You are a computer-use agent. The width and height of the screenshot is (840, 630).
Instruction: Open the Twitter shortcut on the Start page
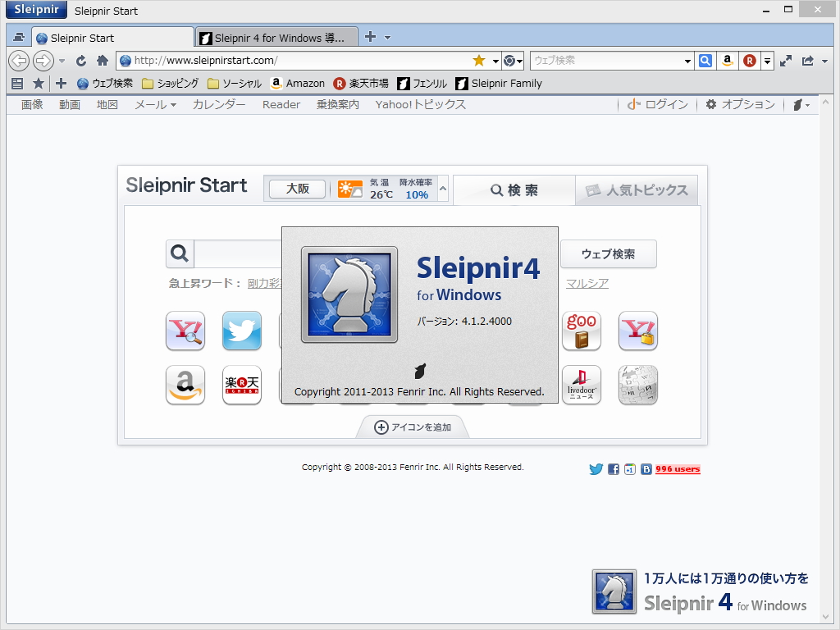click(x=241, y=331)
